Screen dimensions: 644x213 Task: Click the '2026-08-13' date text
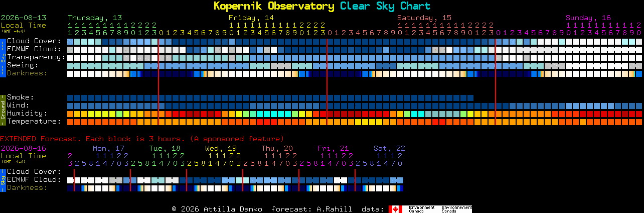[x=24, y=18]
